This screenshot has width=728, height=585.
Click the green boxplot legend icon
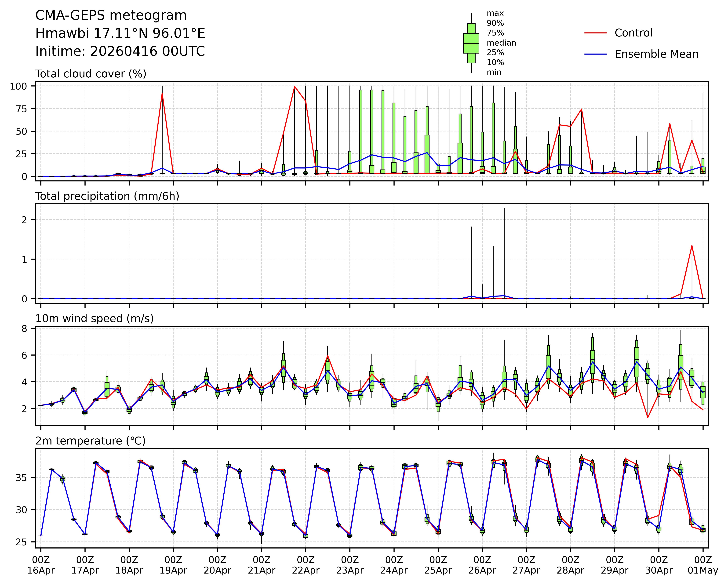point(471,43)
